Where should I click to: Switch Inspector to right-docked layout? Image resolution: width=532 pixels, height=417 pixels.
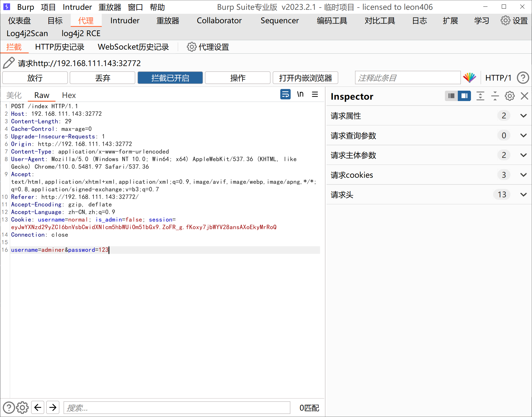[x=464, y=96]
